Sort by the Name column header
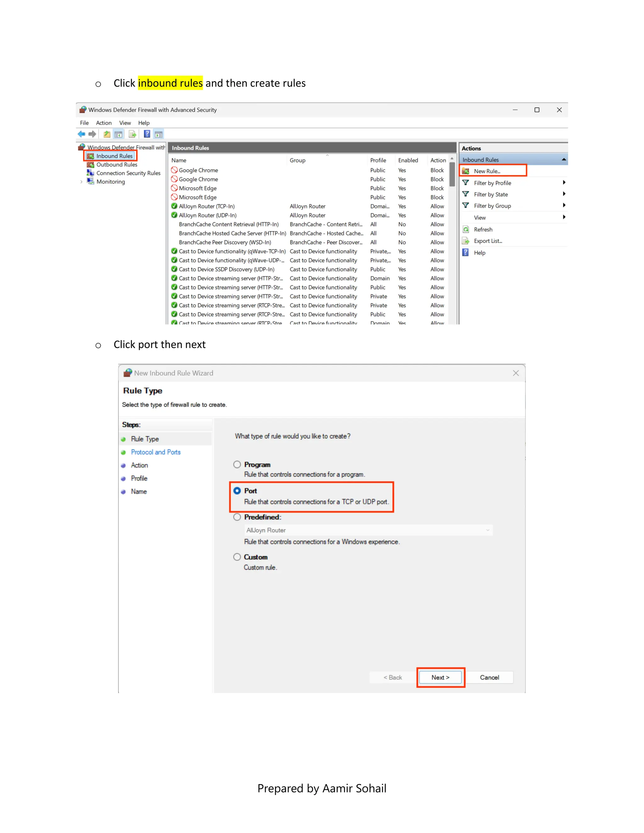The width and height of the screenshot is (644, 833). coord(228,160)
